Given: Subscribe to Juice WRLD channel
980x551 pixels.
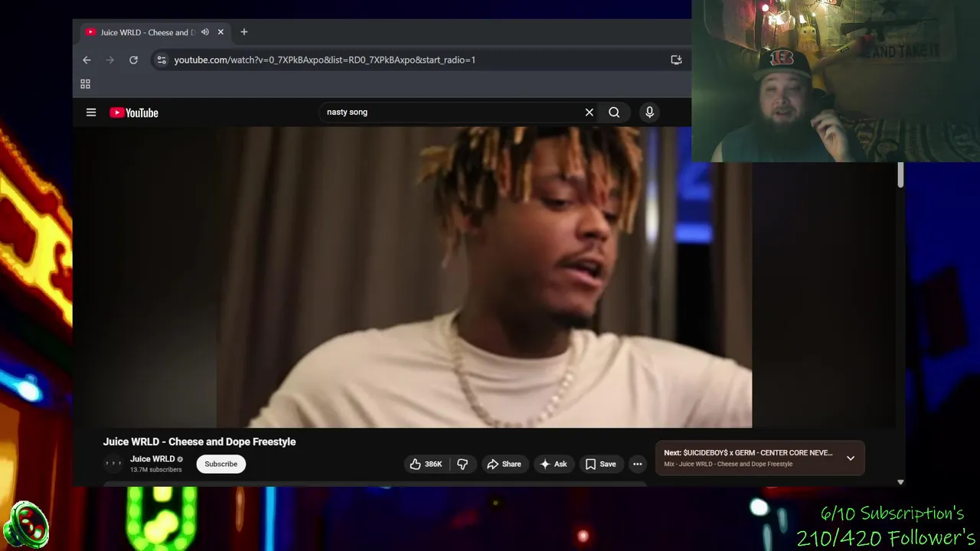Looking at the screenshot, I should [x=221, y=464].
